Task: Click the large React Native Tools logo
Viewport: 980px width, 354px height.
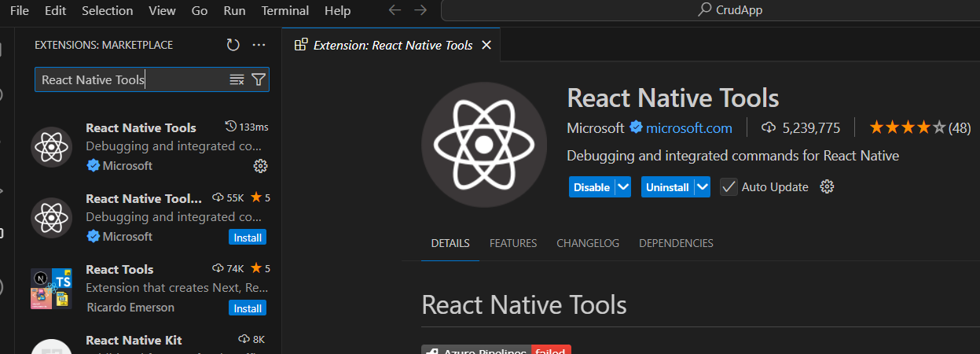Action: (484, 144)
